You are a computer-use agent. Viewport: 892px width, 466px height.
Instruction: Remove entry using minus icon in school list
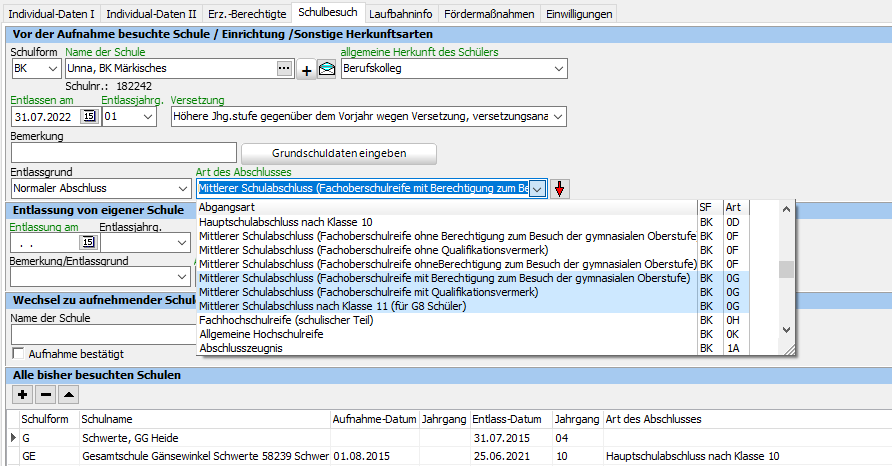[45, 395]
